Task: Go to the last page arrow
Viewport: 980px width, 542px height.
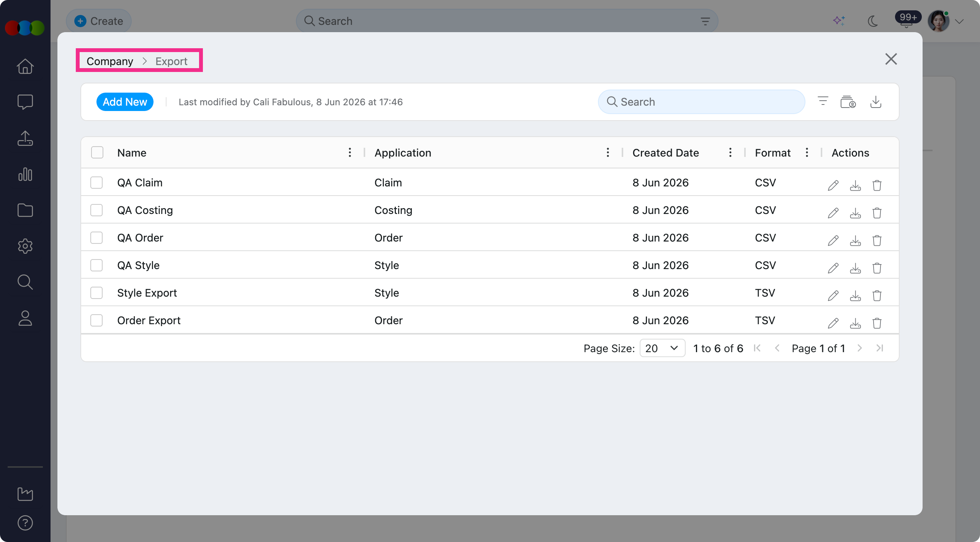Action: (880, 348)
